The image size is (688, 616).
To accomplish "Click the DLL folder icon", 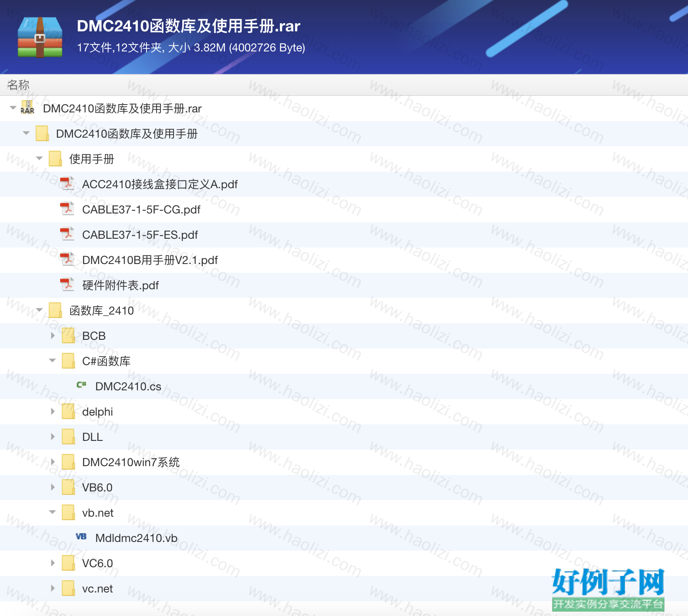I will click(x=68, y=437).
